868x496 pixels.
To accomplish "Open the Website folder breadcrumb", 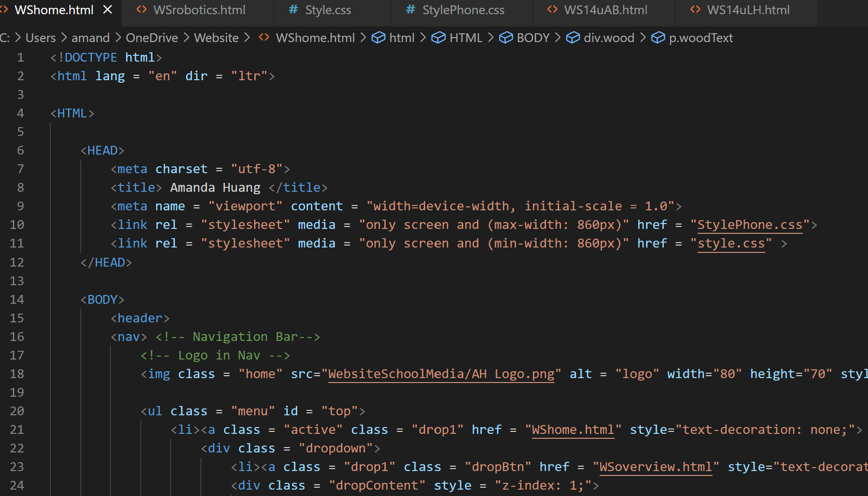I will click(x=216, y=38).
